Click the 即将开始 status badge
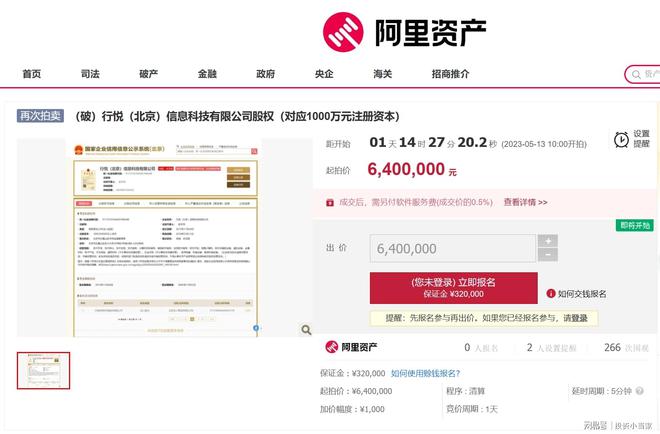660x434 pixels. (x=635, y=225)
